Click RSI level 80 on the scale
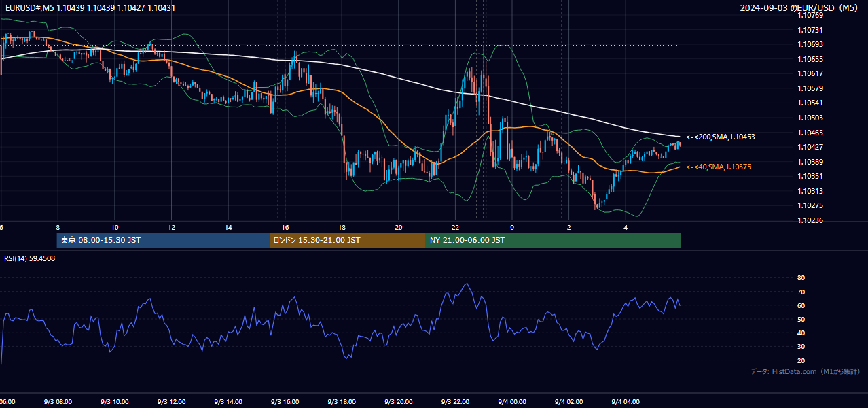 click(801, 278)
